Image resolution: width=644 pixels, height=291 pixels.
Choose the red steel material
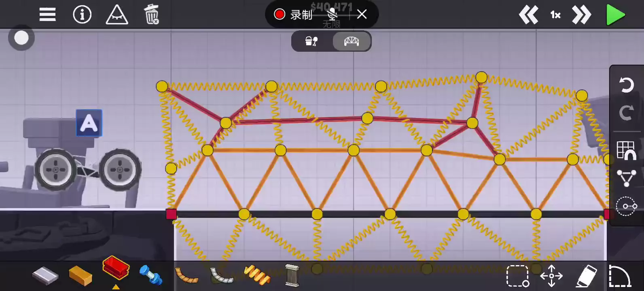click(x=116, y=268)
